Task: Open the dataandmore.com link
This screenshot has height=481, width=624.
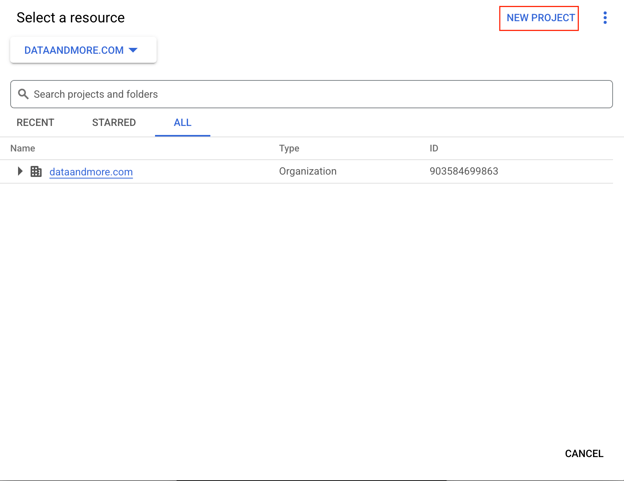Action: coord(91,172)
